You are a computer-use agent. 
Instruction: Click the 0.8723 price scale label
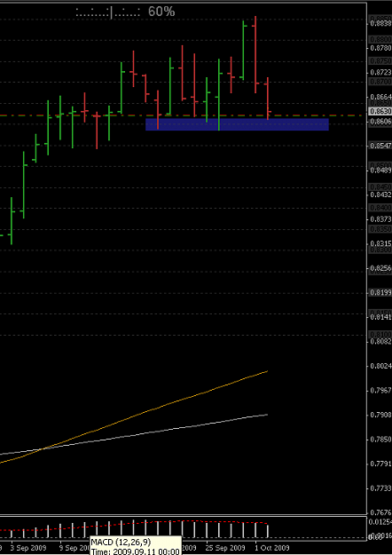[x=380, y=73]
